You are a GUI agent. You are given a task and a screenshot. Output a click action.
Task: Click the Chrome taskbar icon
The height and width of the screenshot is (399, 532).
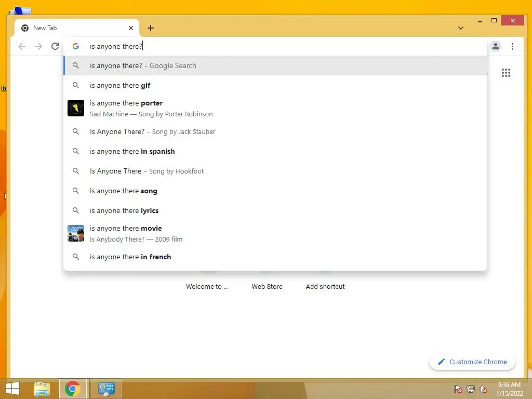point(73,389)
